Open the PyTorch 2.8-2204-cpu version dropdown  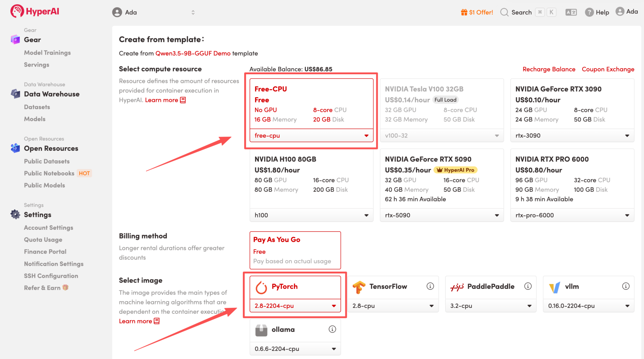(295, 306)
